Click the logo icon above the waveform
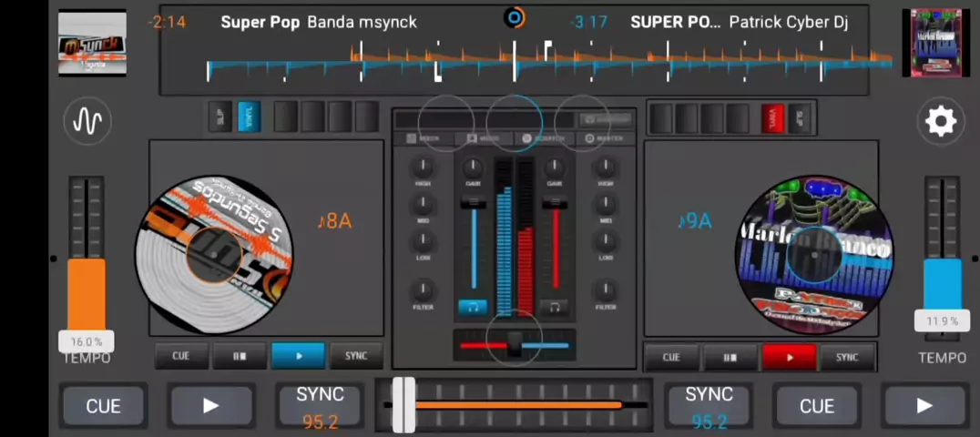 (515, 17)
